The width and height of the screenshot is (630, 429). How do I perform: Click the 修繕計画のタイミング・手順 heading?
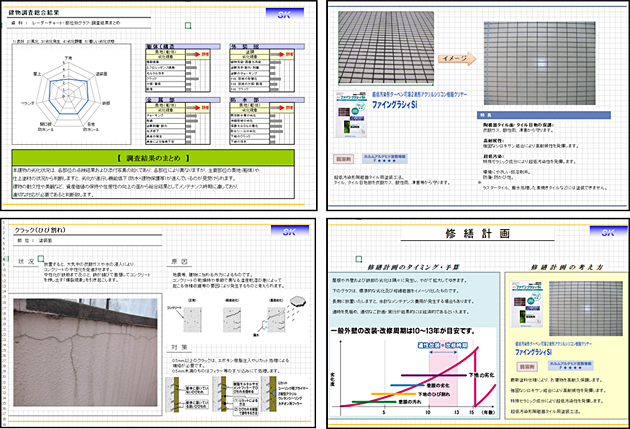tap(414, 267)
